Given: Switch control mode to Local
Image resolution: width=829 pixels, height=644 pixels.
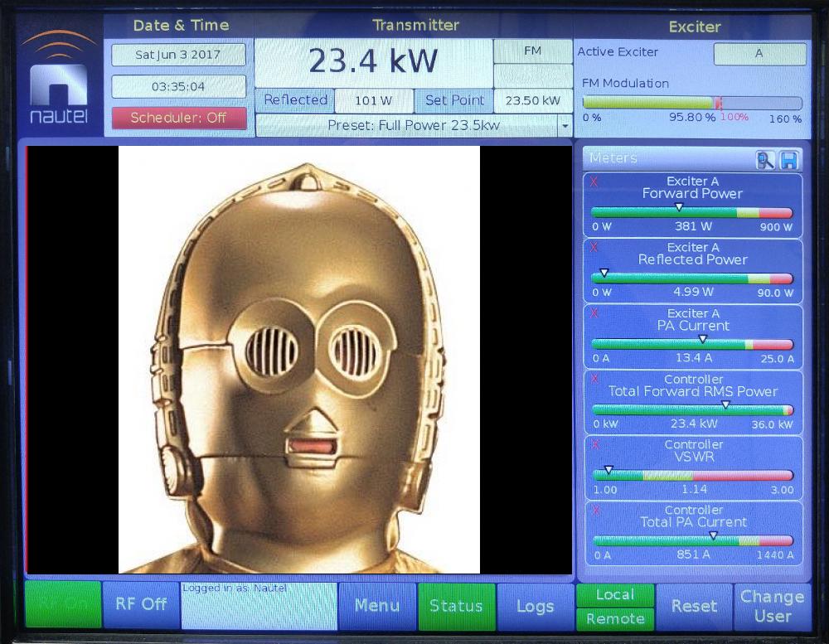Looking at the screenshot, I should pos(614,594).
